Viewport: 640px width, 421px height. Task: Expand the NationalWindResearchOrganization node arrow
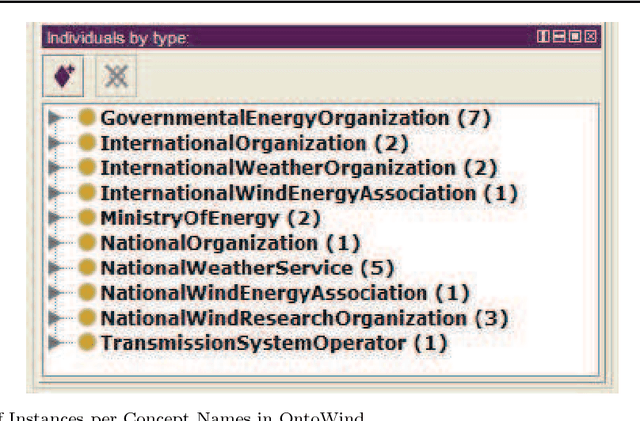pyautogui.click(x=56, y=319)
